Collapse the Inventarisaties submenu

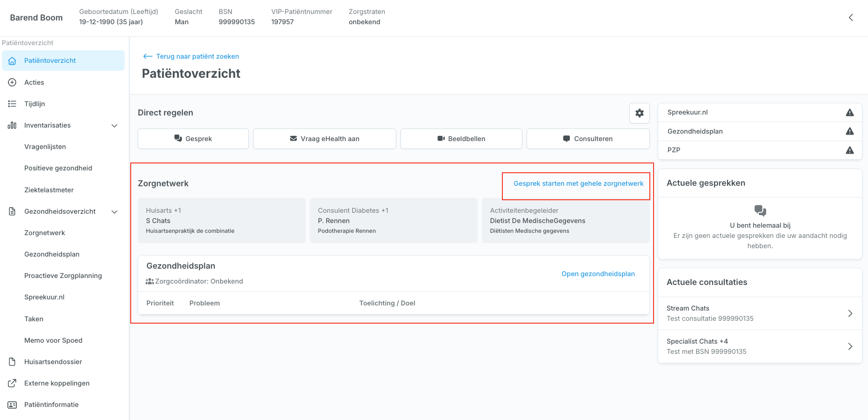click(x=114, y=126)
